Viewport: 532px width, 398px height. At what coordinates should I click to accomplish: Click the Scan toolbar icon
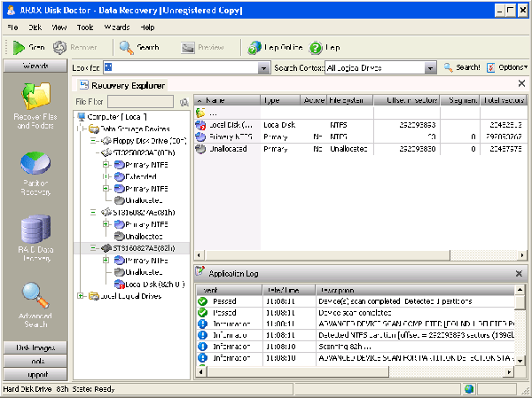point(20,47)
